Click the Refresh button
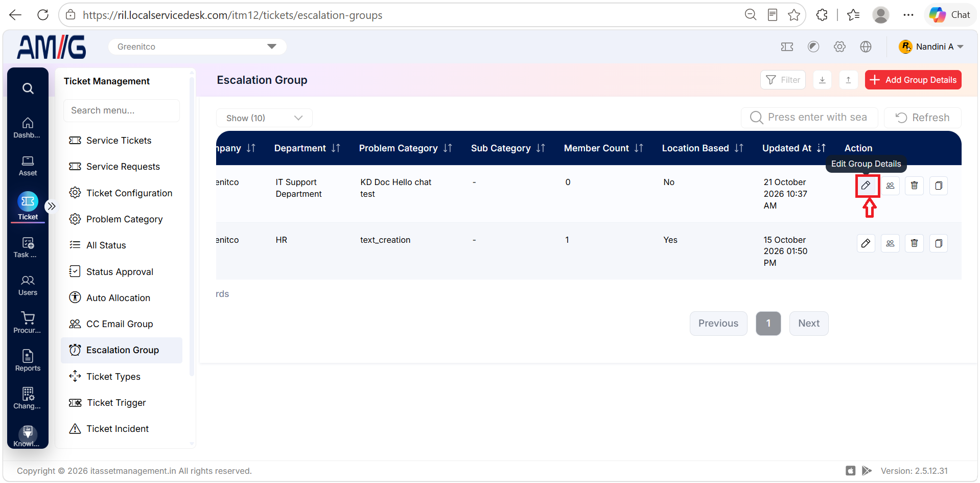This screenshot has width=980, height=483. [923, 118]
